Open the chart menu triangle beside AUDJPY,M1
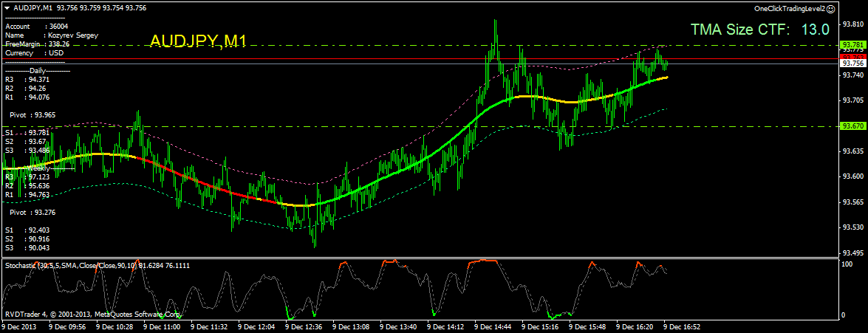Viewport: 868px width, 333px height. pyautogui.click(x=7, y=8)
